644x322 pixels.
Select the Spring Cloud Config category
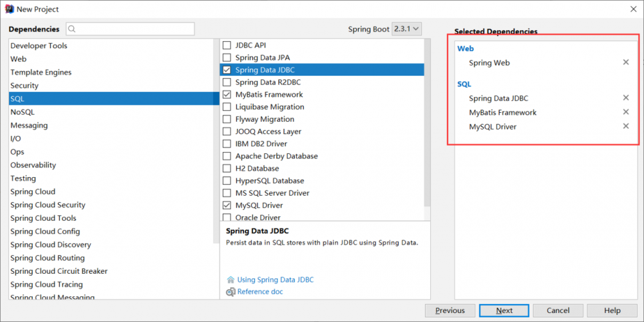pos(45,231)
